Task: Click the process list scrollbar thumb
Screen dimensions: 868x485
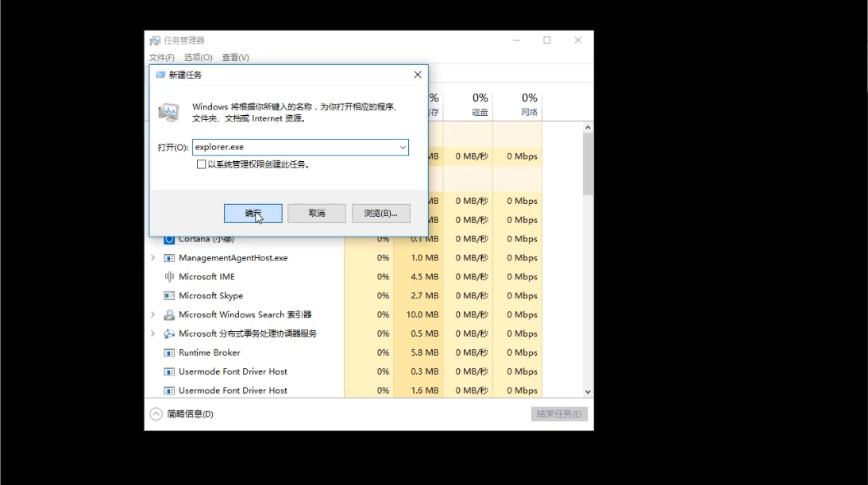Action: 588,164
